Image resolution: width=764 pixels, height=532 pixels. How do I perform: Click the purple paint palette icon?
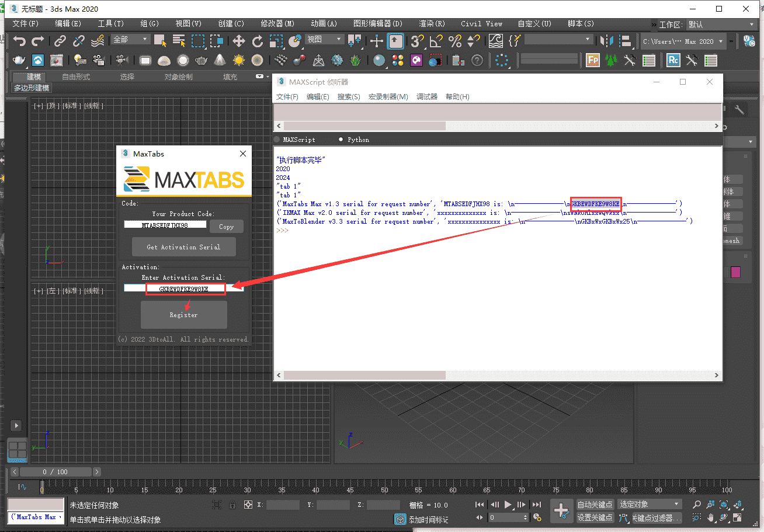(x=416, y=60)
